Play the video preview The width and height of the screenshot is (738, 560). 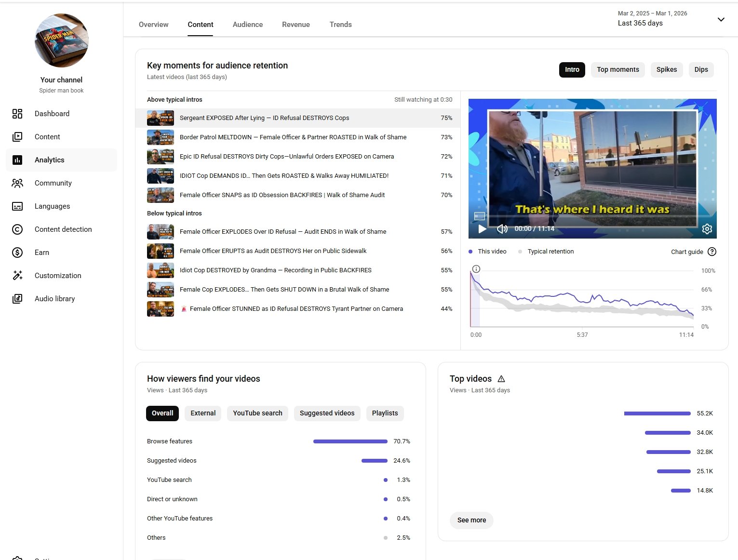click(482, 229)
